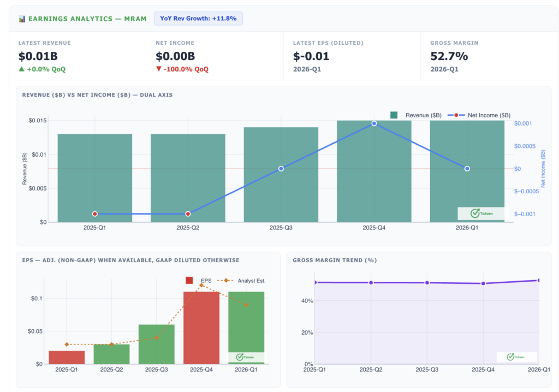Click the 2025-Q4 label under revenue chart

[374, 228]
